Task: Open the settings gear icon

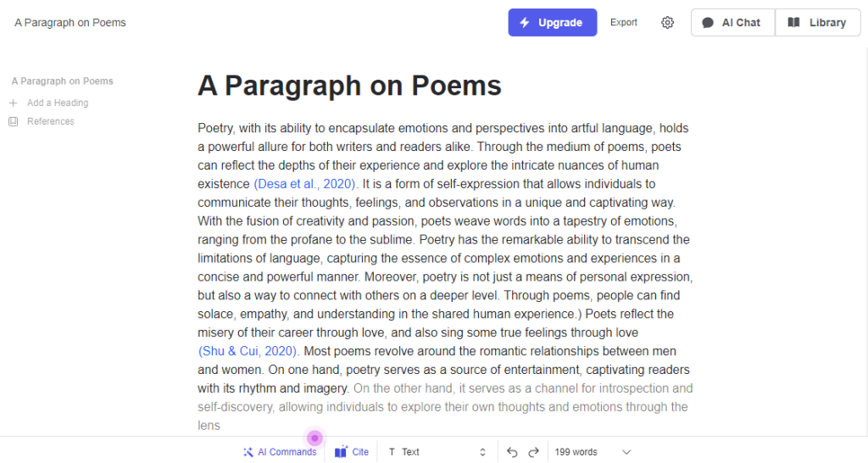Action: (x=667, y=23)
